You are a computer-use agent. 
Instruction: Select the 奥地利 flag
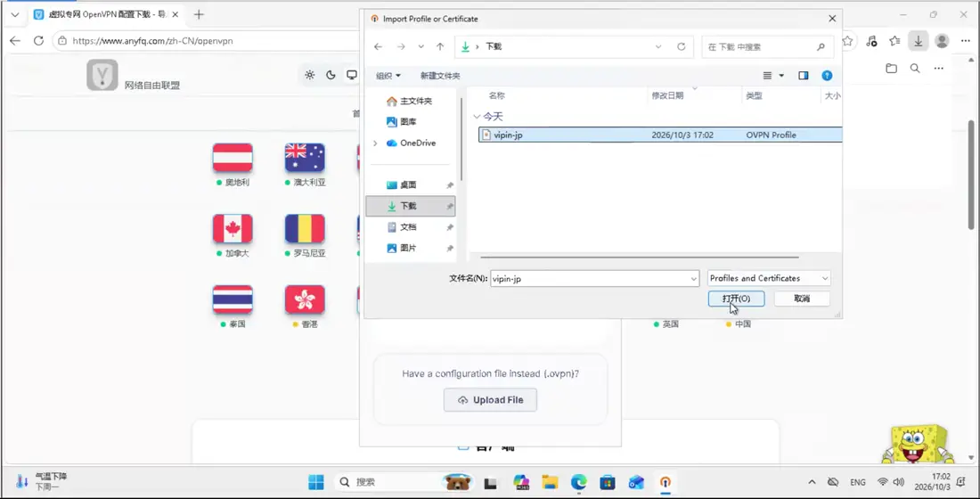233,158
